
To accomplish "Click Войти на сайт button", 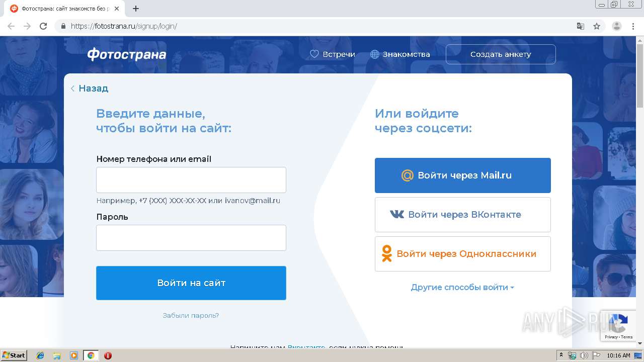I will pyautogui.click(x=191, y=283).
